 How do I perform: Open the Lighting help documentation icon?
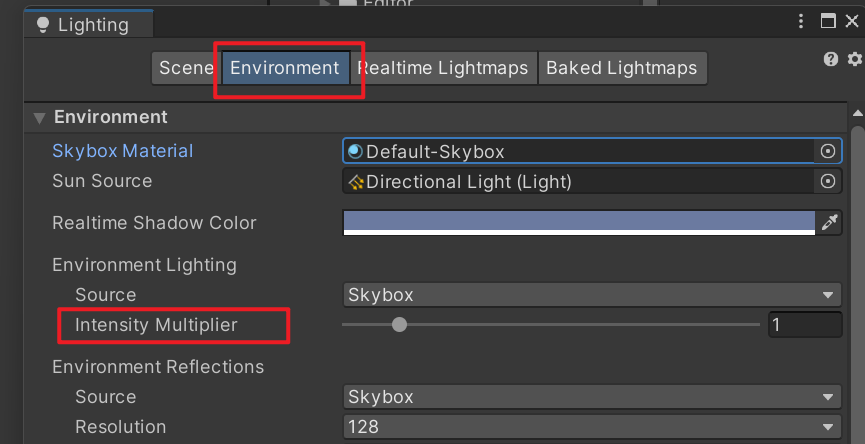point(830,60)
